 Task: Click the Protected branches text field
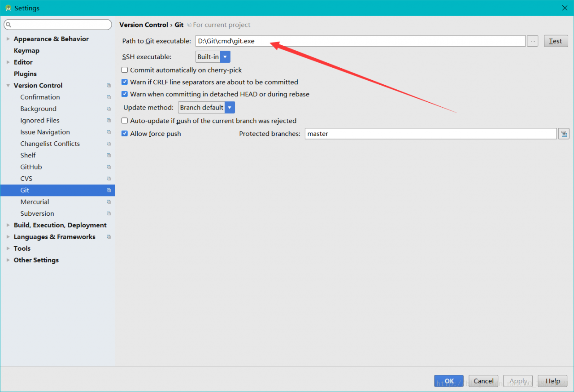(x=431, y=134)
